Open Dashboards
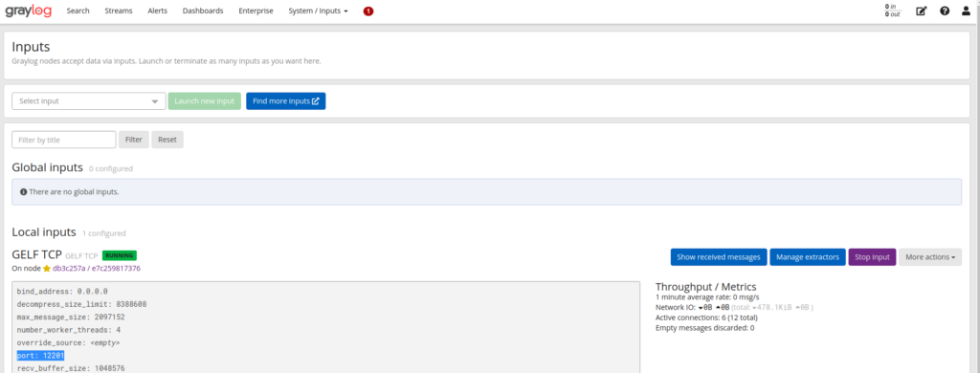 tap(203, 11)
